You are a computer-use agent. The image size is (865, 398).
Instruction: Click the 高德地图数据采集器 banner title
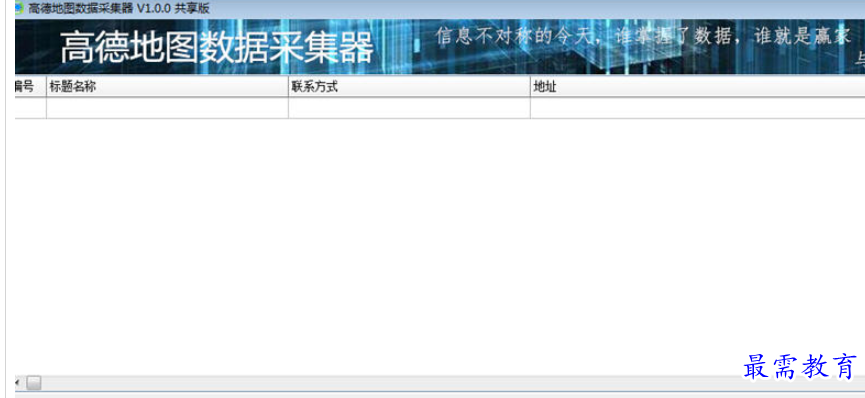pyautogui.click(x=217, y=48)
